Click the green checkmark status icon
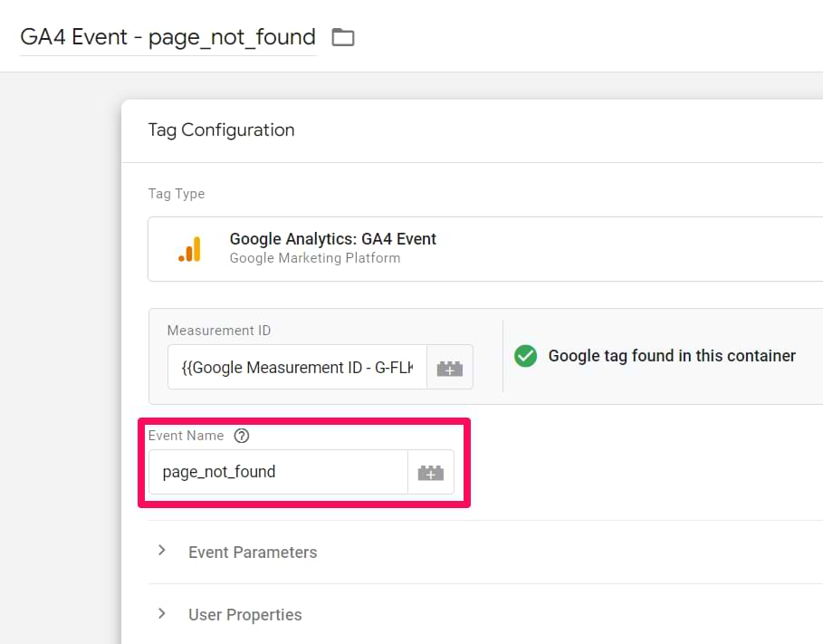 [x=525, y=356]
